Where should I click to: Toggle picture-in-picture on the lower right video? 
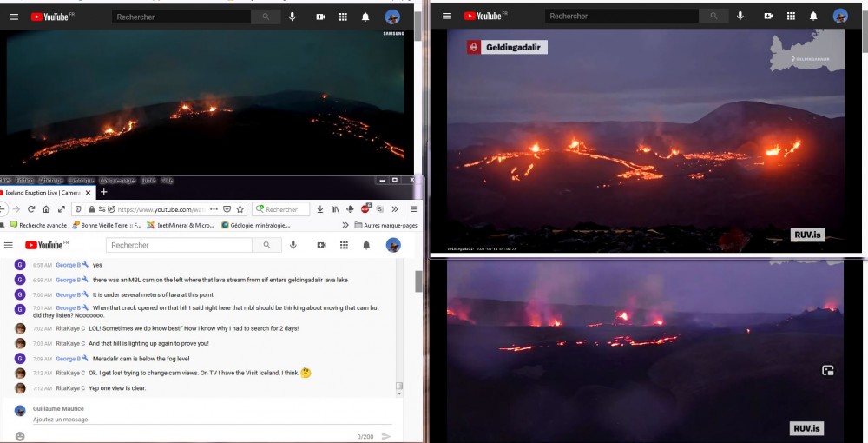pos(828,370)
